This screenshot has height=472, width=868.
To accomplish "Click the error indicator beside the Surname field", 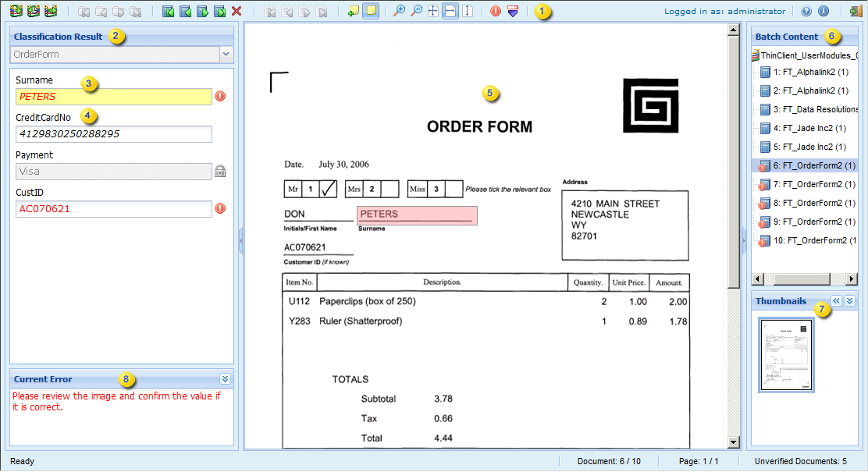I will 221,96.
